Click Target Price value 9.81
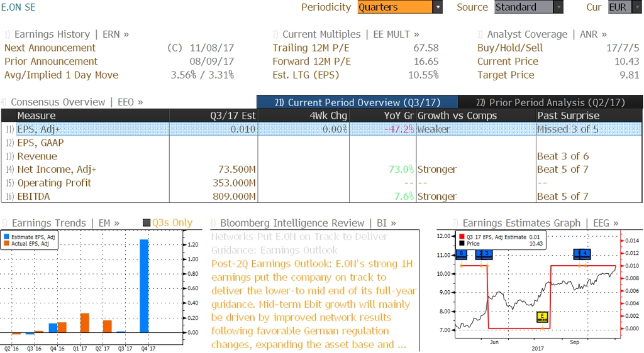This screenshot has width=644, height=353. click(629, 75)
